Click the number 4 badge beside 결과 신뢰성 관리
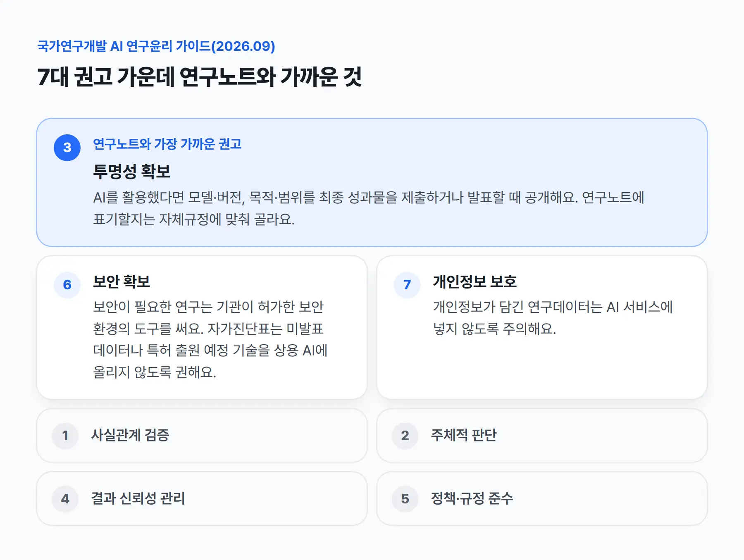This screenshot has height=560, width=744. point(65,499)
